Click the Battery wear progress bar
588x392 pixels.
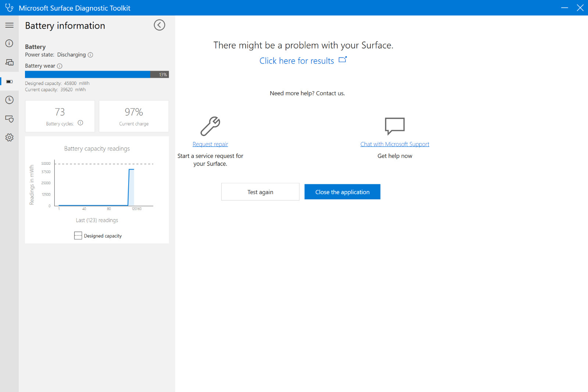(97, 75)
